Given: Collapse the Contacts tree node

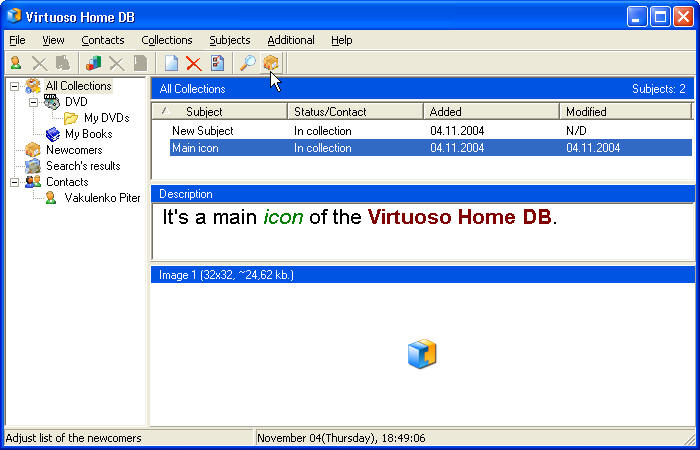Looking at the screenshot, I should point(15,182).
